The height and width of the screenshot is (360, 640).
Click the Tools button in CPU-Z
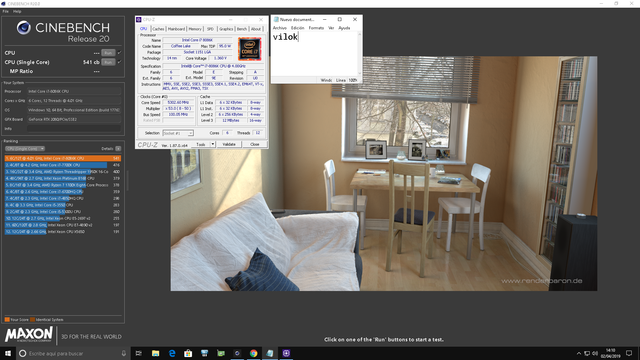pyautogui.click(x=200, y=144)
